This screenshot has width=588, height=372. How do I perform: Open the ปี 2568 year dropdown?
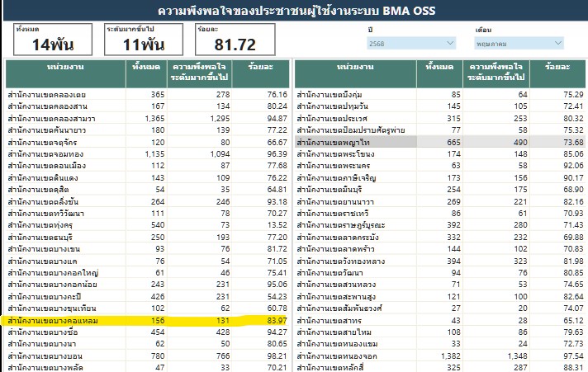(x=411, y=44)
